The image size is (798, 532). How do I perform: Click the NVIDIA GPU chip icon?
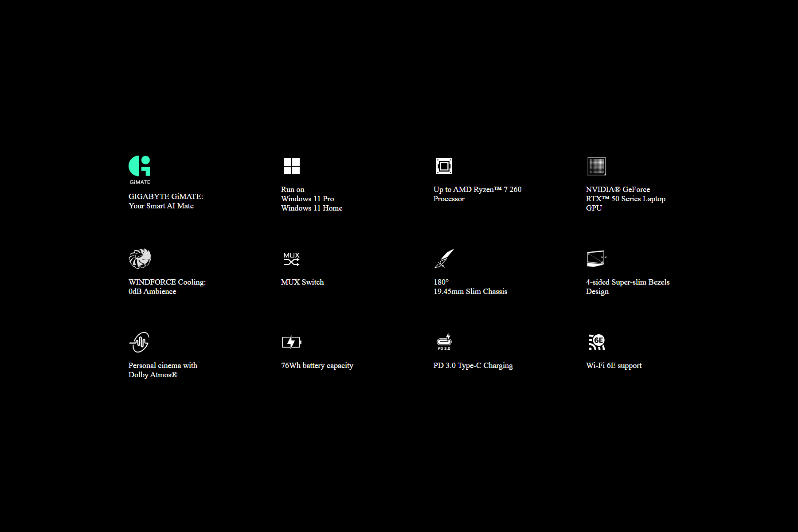(597, 166)
